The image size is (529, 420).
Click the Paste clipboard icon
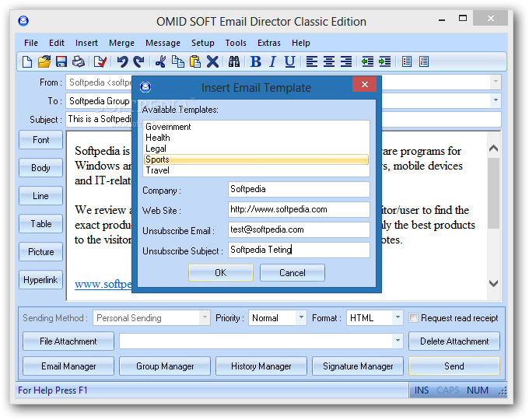pos(195,61)
